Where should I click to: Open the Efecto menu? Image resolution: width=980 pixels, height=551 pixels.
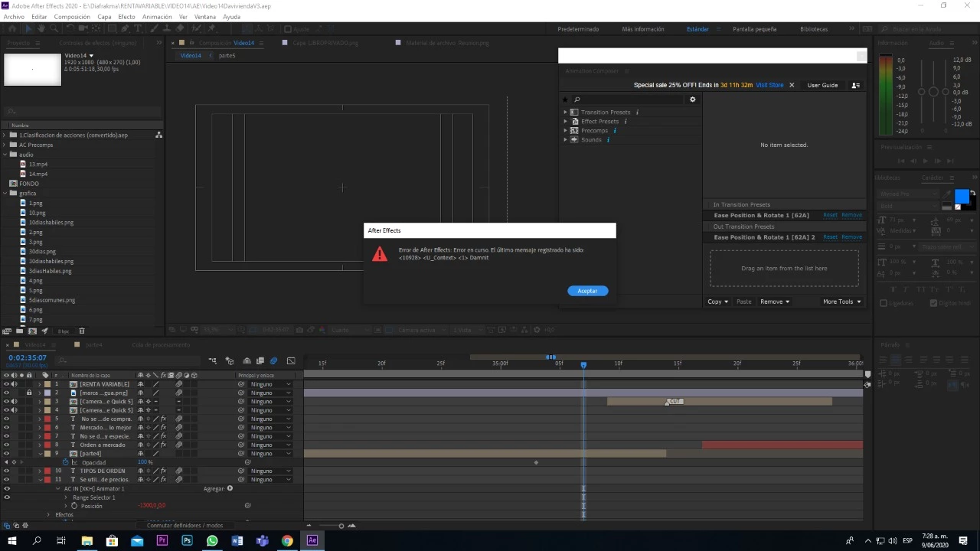126,17
